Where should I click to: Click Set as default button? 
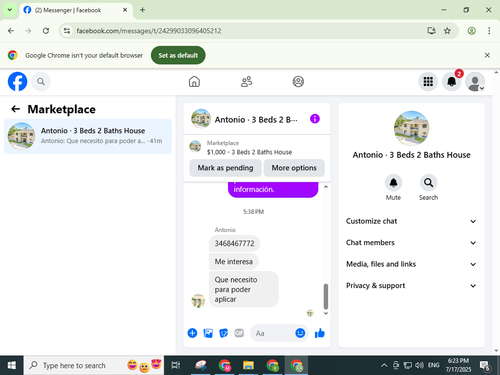tap(178, 55)
